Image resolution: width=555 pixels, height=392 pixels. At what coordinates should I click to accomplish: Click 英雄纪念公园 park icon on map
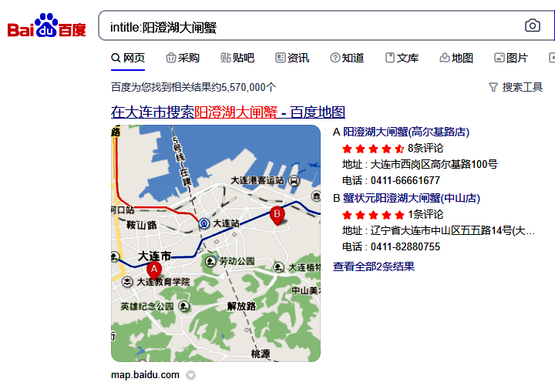[x=184, y=306]
